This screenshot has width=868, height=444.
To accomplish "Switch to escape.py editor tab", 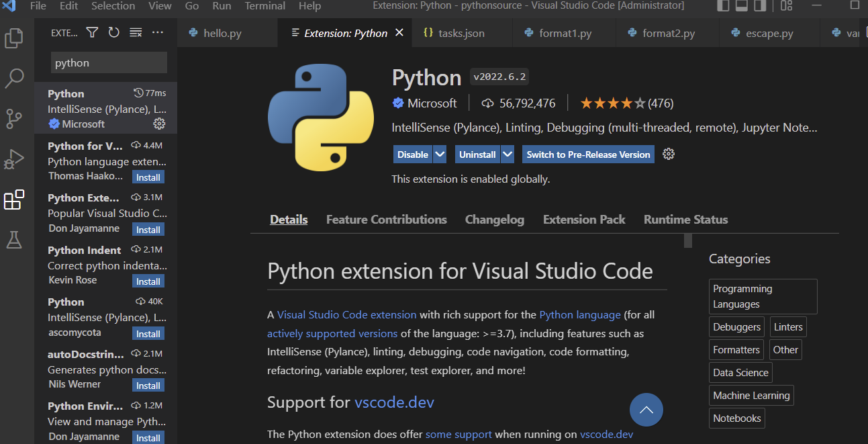I will point(769,33).
